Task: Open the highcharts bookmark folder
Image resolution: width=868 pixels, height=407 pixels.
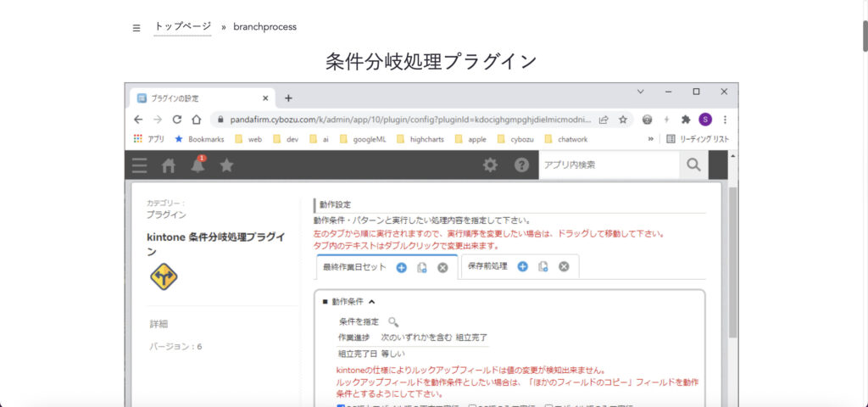Action: [x=420, y=140]
